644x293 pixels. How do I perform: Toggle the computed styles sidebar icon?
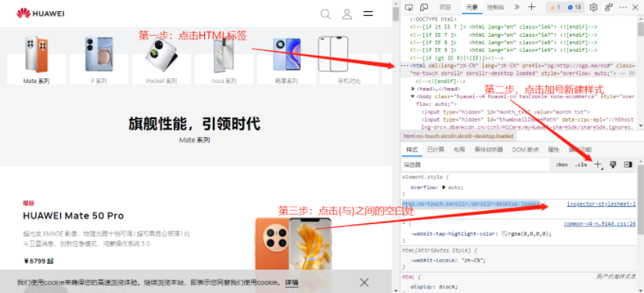pos(628,165)
